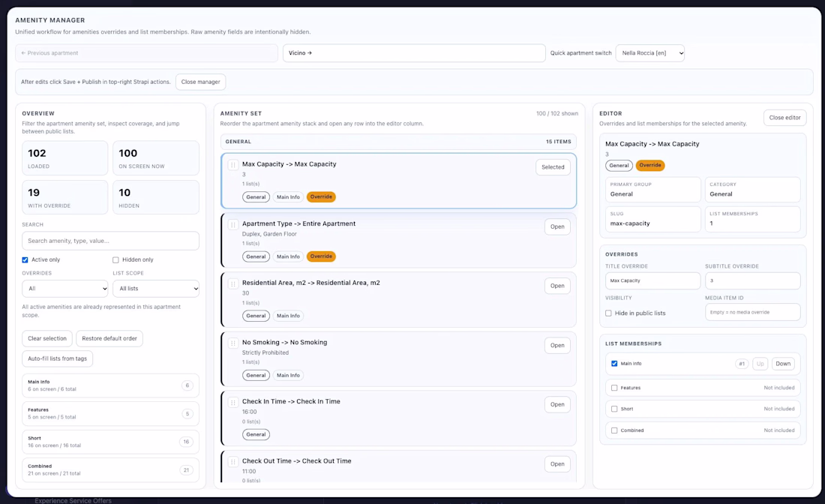Select the Combined list card in overview

[x=110, y=469]
